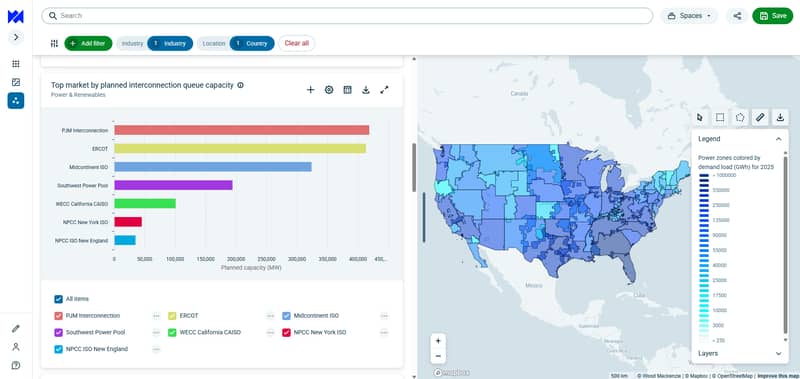
Task: Open filter sliders icon beside Add filter
Action: [54, 43]
